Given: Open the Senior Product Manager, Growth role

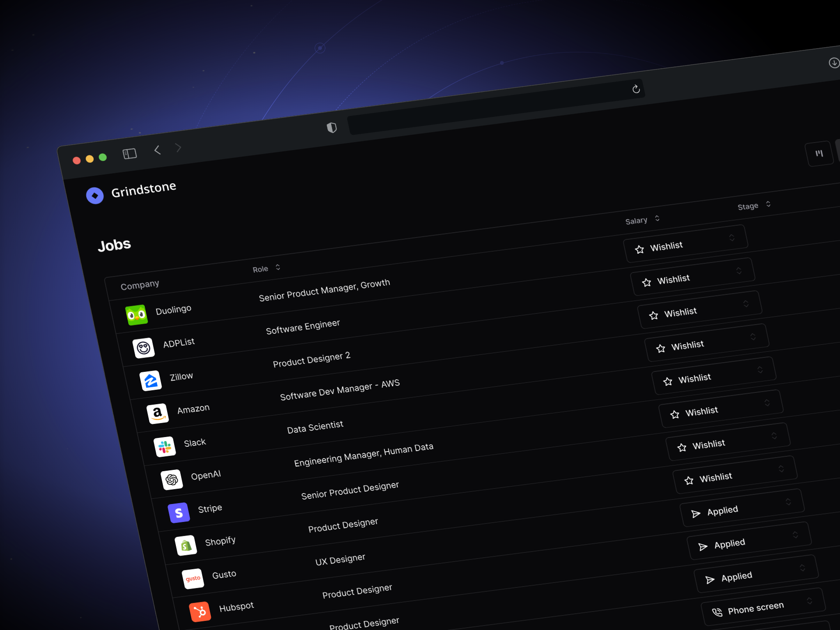Looking at the screenshot, I should coord(324,290).
